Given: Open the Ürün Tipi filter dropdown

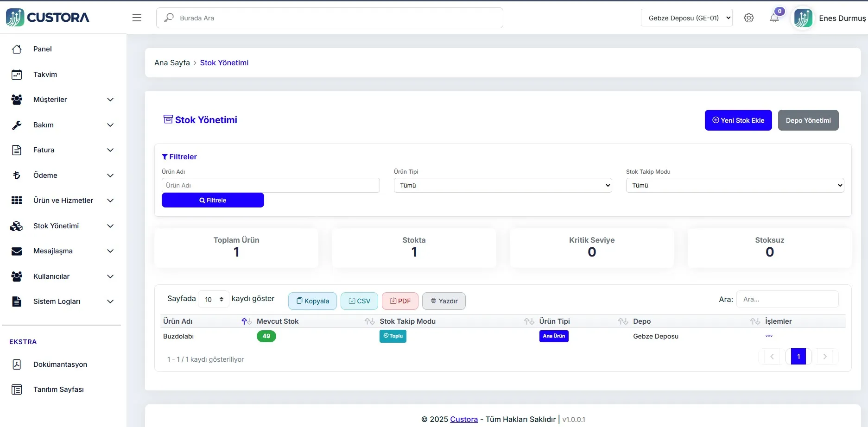Looking at the screenshot, I should [502, 185].
